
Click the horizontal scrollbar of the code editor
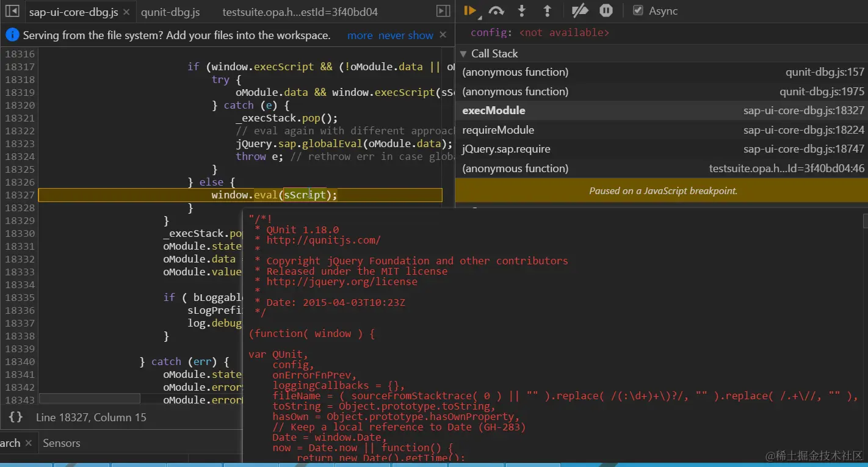tap(90, 398)
